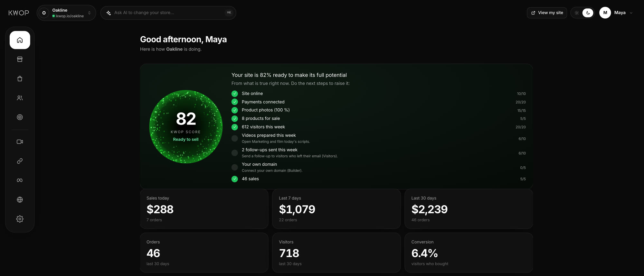Click 'Videos prepared this week' text

[x=269, y=135]
